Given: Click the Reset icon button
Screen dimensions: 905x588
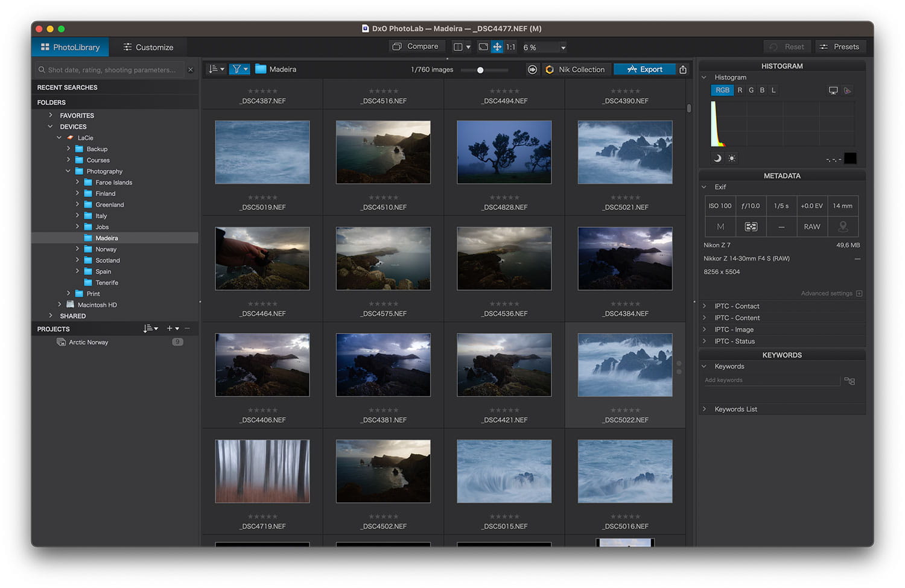Looking at the screenshot, I should tap(787, 47).
